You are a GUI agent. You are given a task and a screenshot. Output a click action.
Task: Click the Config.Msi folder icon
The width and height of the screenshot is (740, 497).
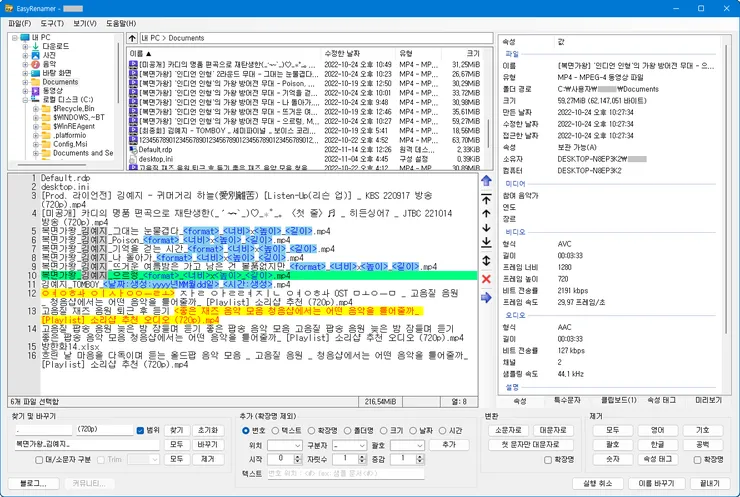point(46,144)
